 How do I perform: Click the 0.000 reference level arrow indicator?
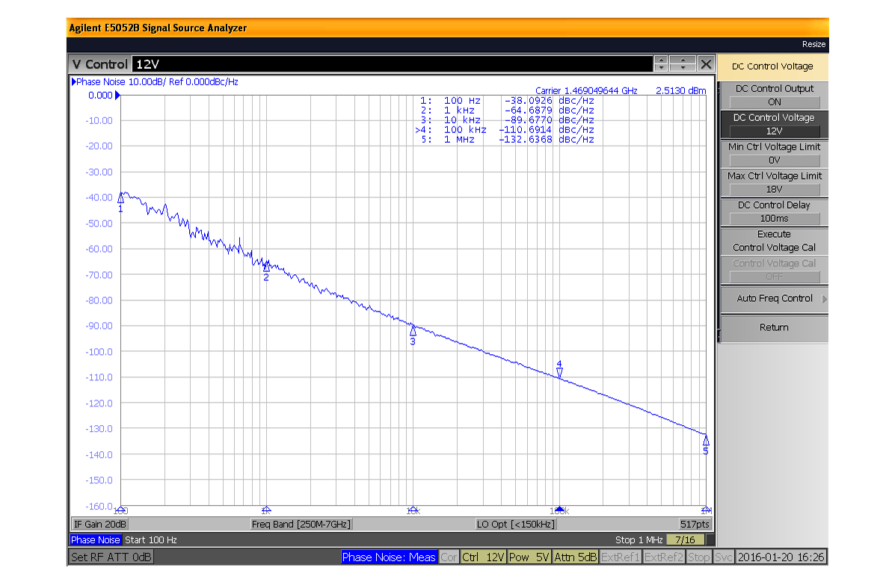[117, 96]
